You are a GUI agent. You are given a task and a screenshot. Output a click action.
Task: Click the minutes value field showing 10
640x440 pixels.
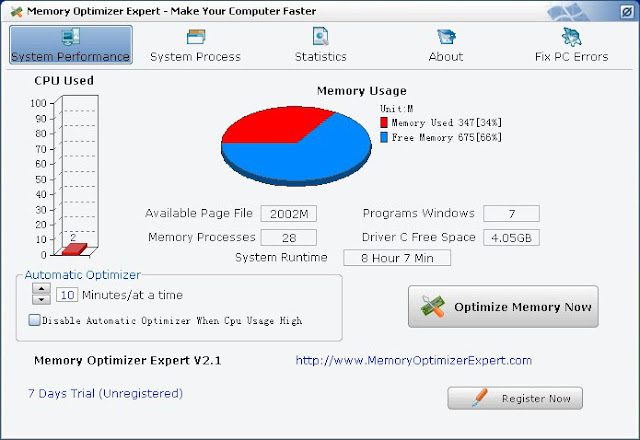coord(67,295)
